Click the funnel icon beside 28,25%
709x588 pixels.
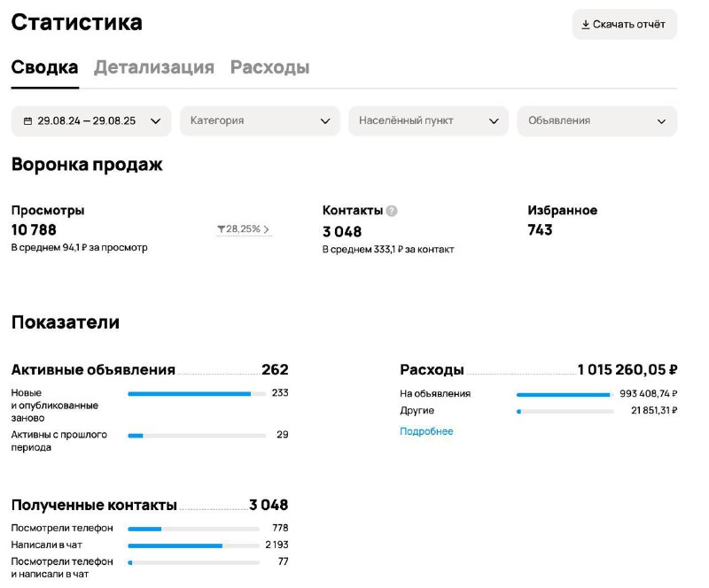pos(221,229)
